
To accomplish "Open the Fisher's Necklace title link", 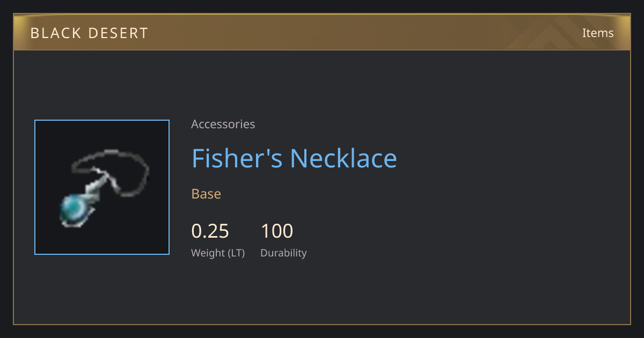I will 294,158.
